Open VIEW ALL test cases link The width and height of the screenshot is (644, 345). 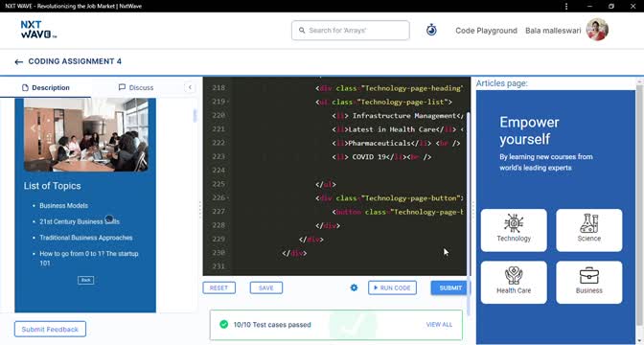coord(439,325)
